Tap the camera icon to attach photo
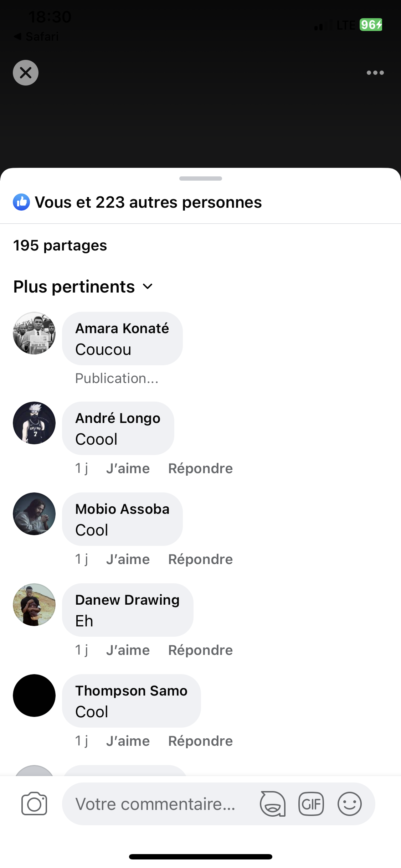This screenshot has height=868, width=401. (34, 804)
